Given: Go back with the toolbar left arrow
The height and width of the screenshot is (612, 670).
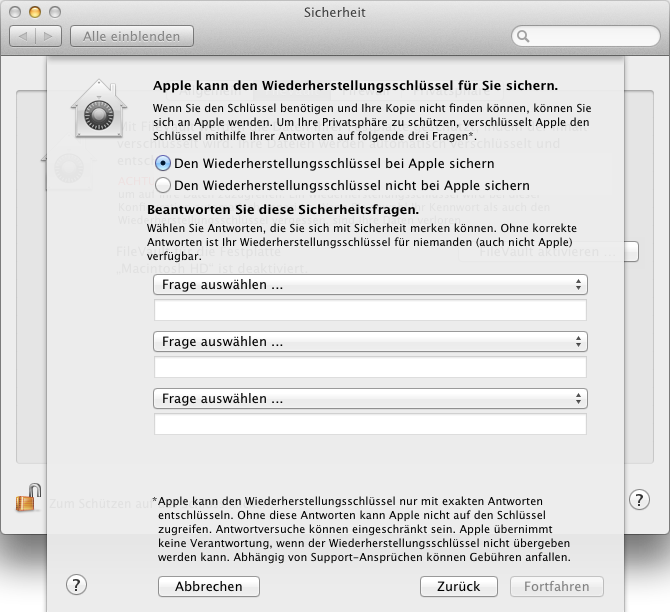Looking at the screenshot, I should click(23, 36).
